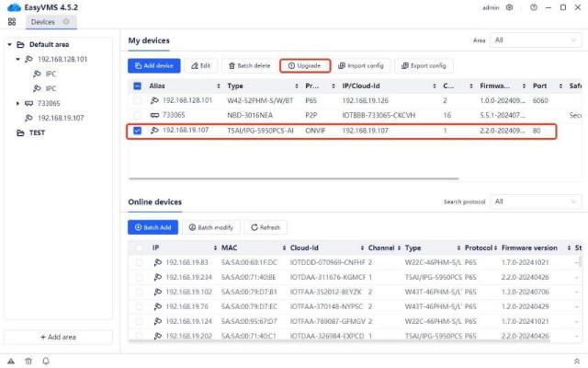Switch to the Devices tab
Viewport: 588px width, 368px height.
(x=42, y=21)
